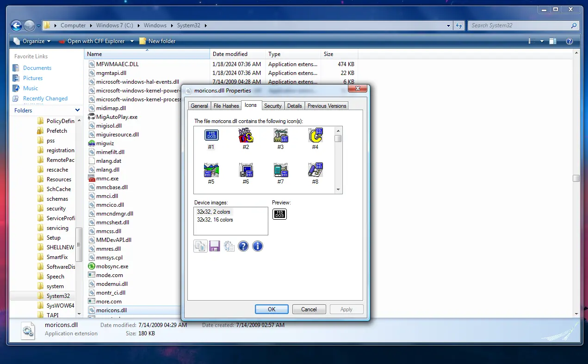The width and height of the screenshot is (588, 364).
Task: Select the mmsys.cpl file
Action: tap(105, 258)
